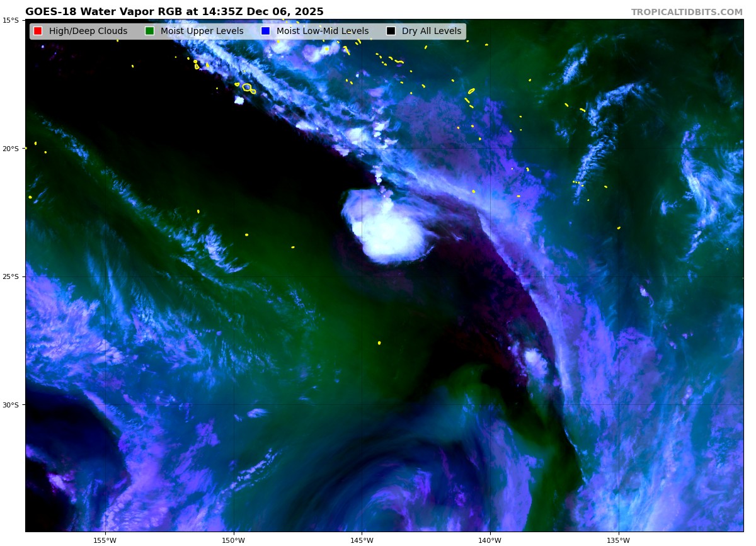Click the 15°S latitude axis label

coord(10,20)
